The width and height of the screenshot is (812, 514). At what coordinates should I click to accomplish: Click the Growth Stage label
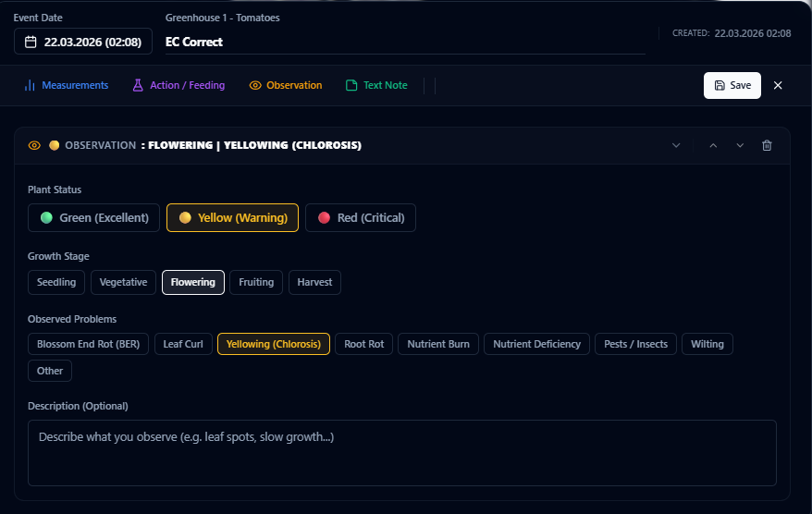point(58,256)
